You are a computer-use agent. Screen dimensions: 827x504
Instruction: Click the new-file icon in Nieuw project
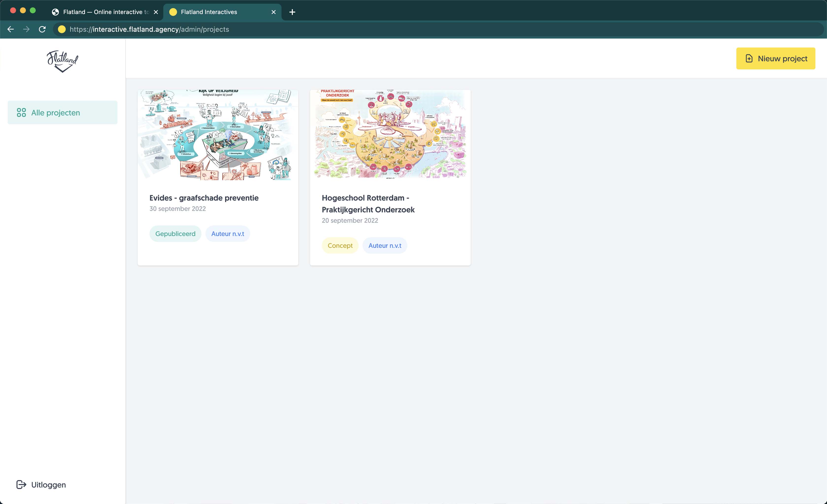click(749, 59)
